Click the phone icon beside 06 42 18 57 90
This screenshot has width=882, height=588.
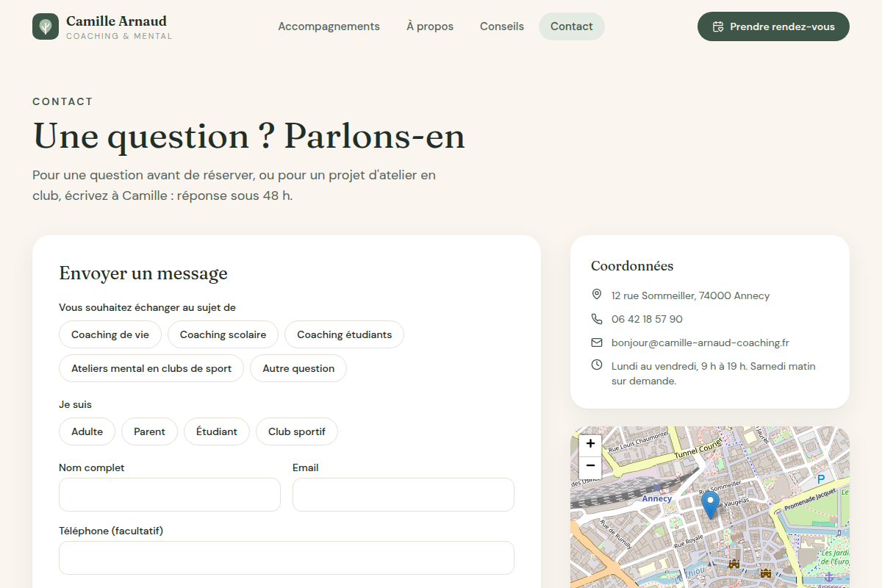[597, 319]
